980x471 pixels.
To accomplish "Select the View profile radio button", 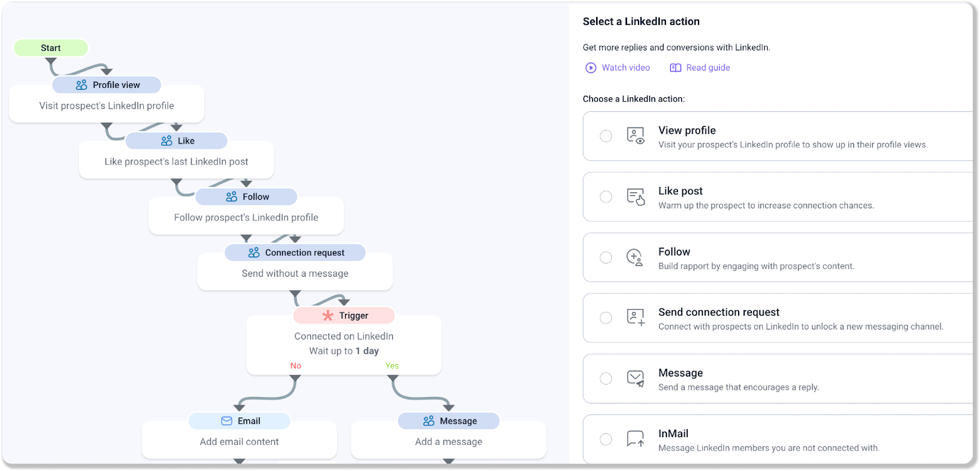I will (x=606, y=136).
